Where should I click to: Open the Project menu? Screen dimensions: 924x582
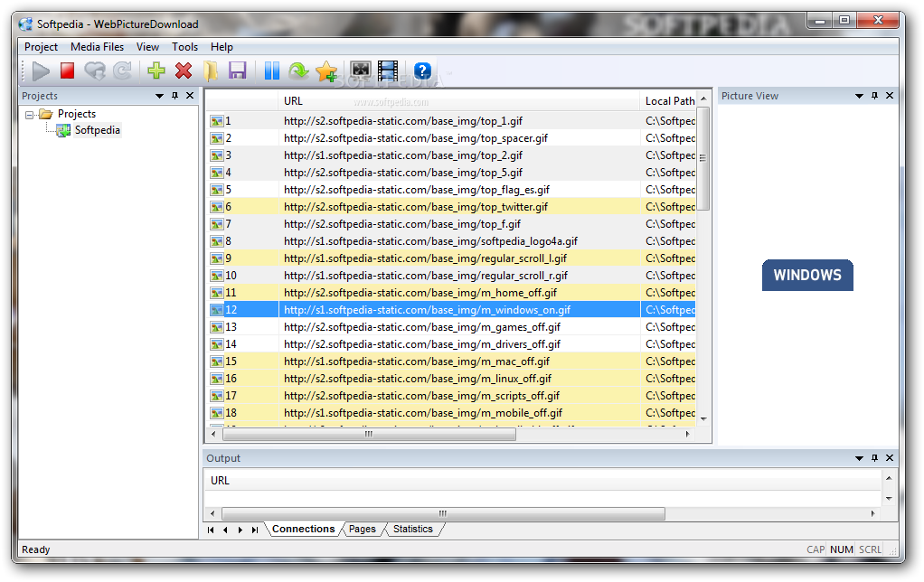[41, 47]
